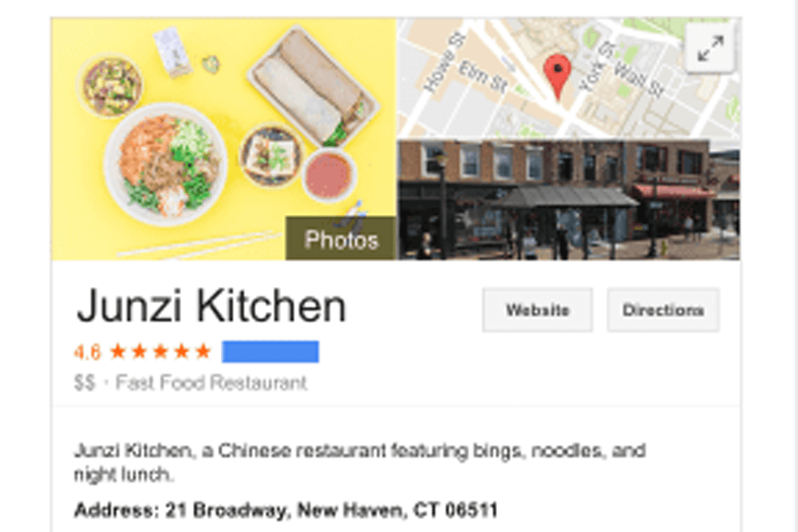The image size is (798, 532).
Task: Open the food photo thumbnail
Action: click(x=224, y=139)
